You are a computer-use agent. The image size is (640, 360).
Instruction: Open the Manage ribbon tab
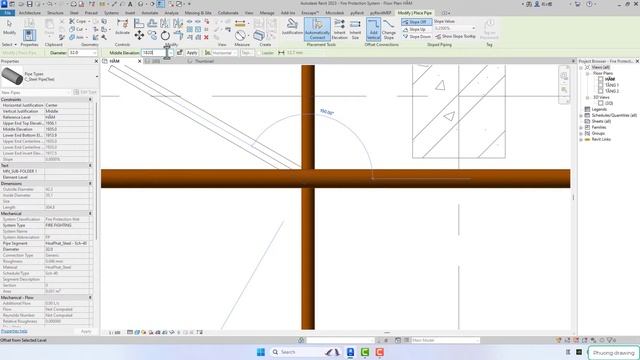coord(267,13)
